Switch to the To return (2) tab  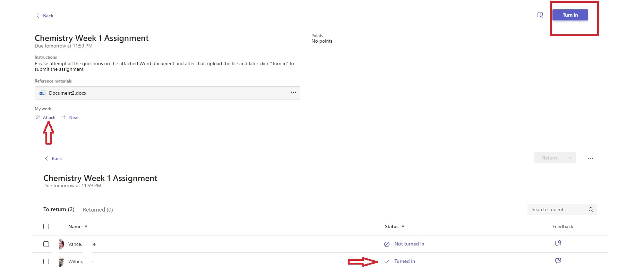[x=59, y=209]
